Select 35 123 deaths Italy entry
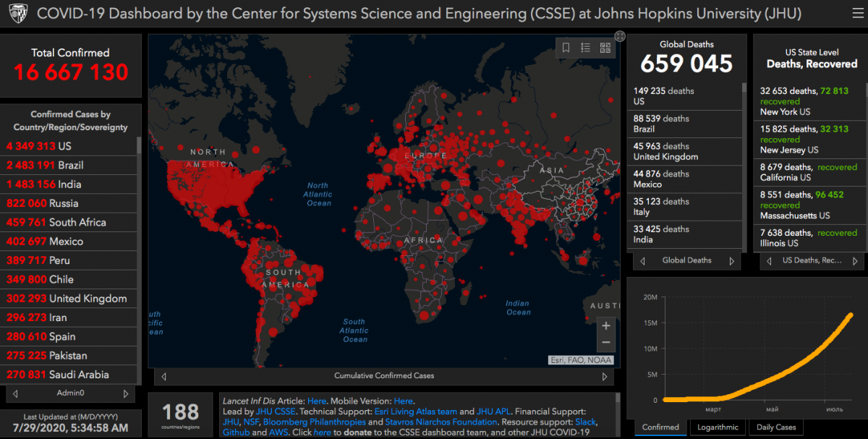Screen dimensions: 868x439 tap(684, 207)
